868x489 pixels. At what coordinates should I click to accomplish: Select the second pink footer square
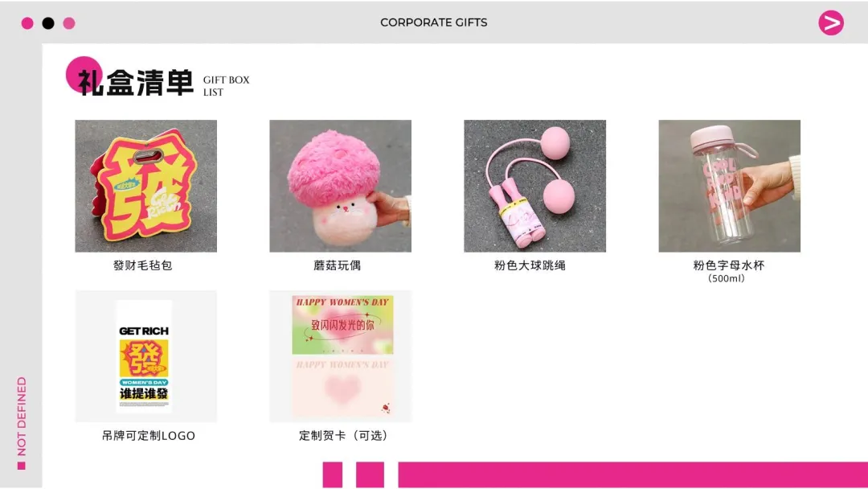pyautogui.click(x=370, y=475)
